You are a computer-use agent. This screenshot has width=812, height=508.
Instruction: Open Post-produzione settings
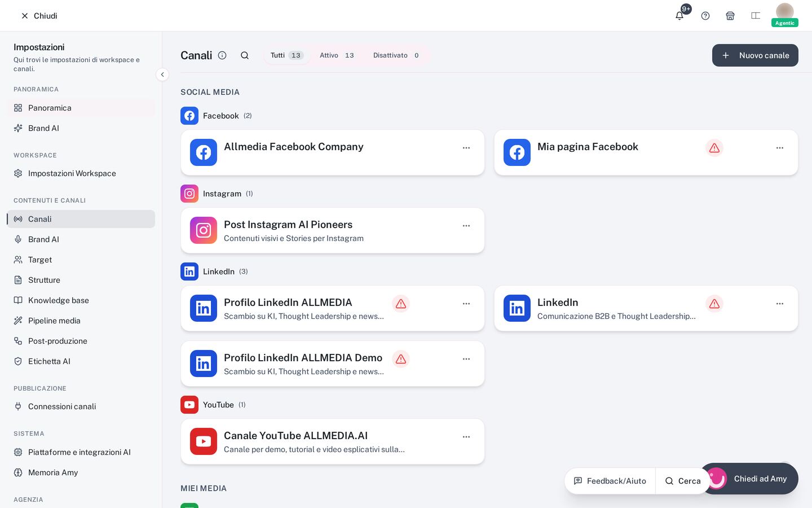[81, 341]
